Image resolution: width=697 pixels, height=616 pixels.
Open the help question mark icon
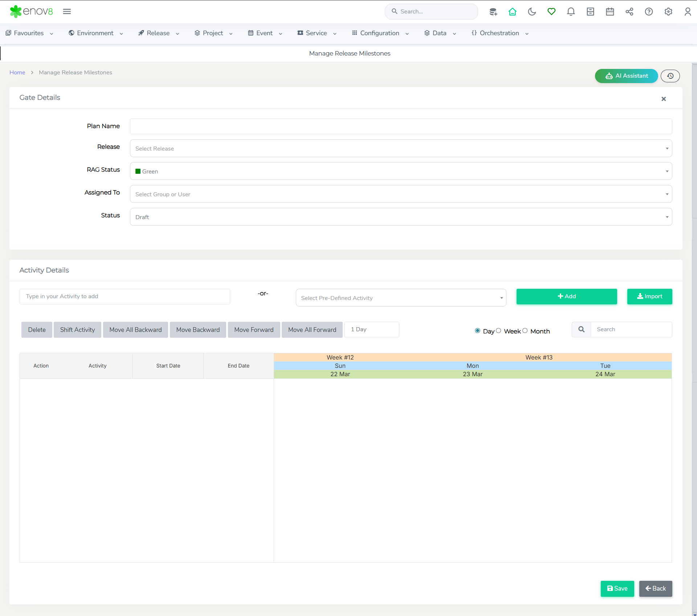pos(649,12)
